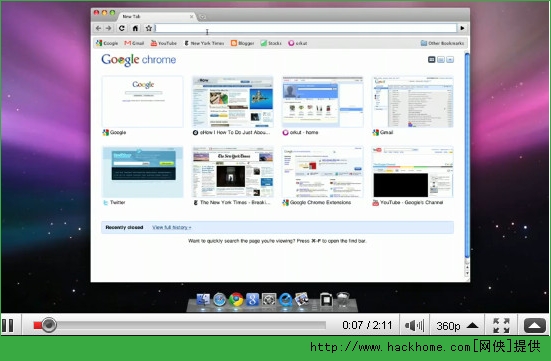Viewport: 551px width, 361px height.
Task: Seek the video progress slider knob
Action: click(49, 325)
